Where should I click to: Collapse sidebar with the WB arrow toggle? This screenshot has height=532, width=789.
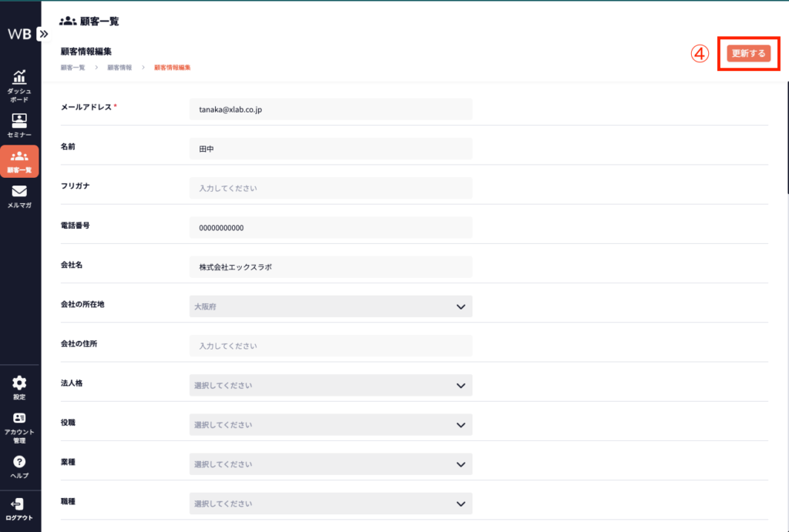click(x=43, y=34)
